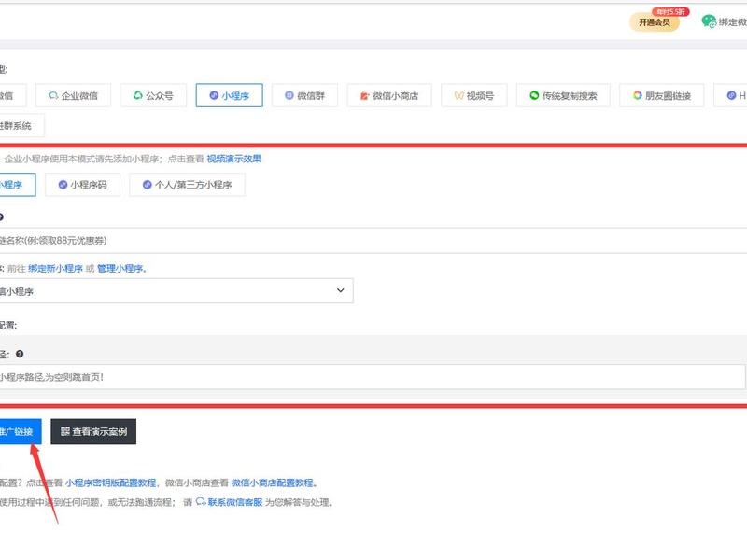Click the blue 推广链接 generate button
Viewport: 747px width, 560px height.
click(x=21, y=431)
